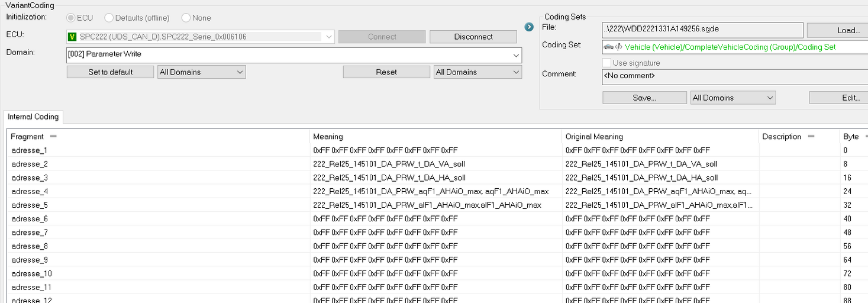868x303 pixels.
Task: Click the blue arrow icon beside Disconnect
Action: pos(529,27)
